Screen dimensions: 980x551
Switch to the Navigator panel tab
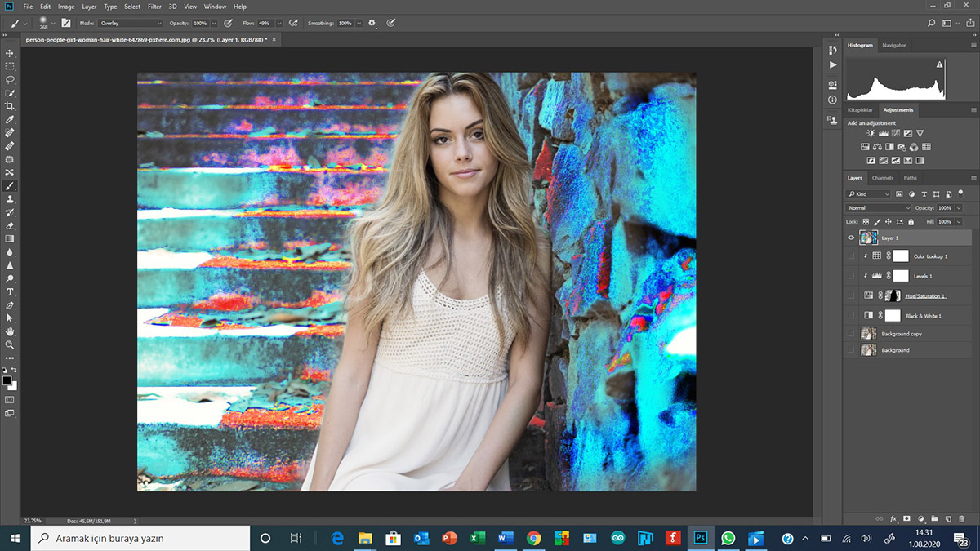(x=894, y=45)
